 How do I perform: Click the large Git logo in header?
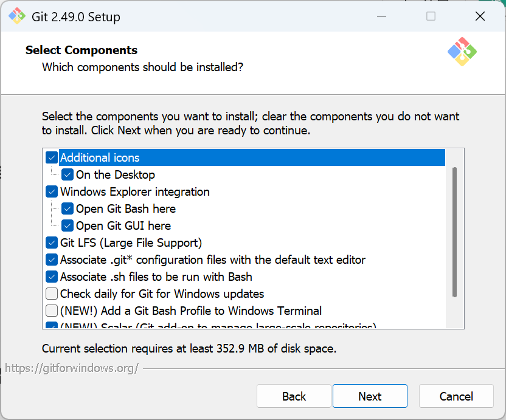(x=462, y=52)
